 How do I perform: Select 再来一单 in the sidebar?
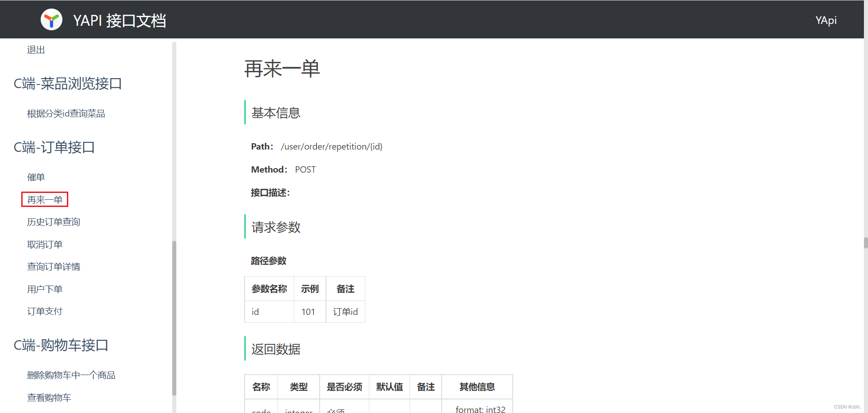coord(44,199)
